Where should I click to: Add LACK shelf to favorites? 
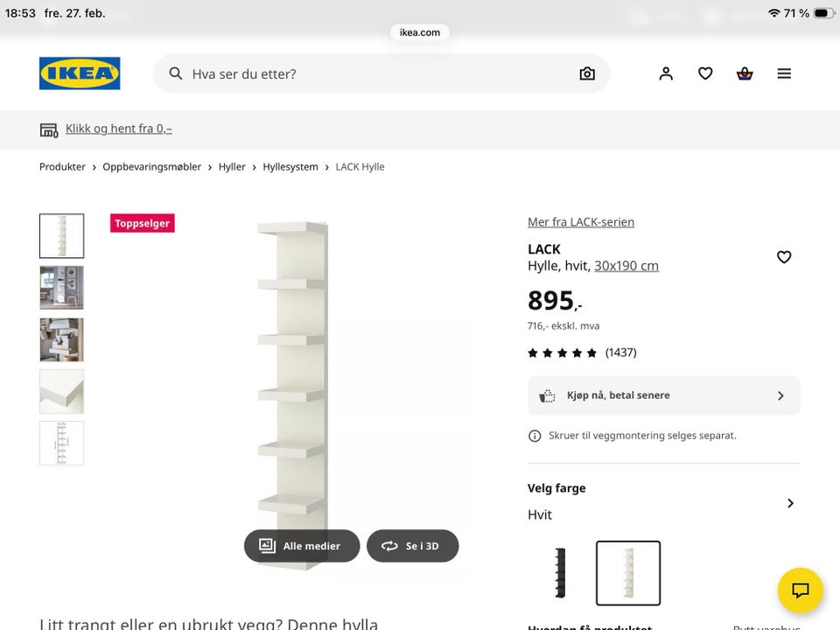pyautogui.click(x=784, y=257)
